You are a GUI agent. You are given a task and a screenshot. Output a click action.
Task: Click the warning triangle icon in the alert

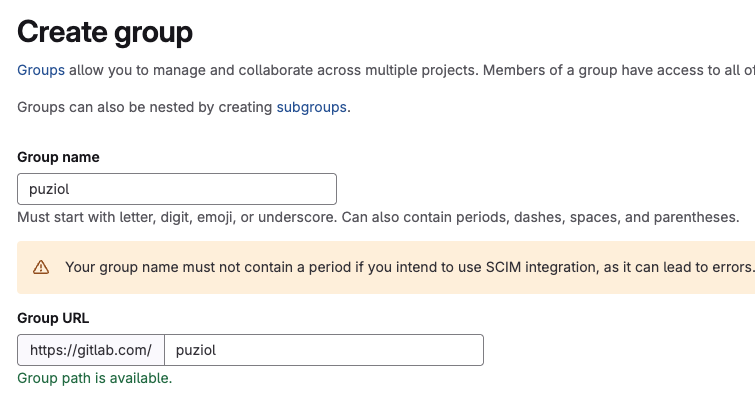pyautogui.click(x=41, y=267)
